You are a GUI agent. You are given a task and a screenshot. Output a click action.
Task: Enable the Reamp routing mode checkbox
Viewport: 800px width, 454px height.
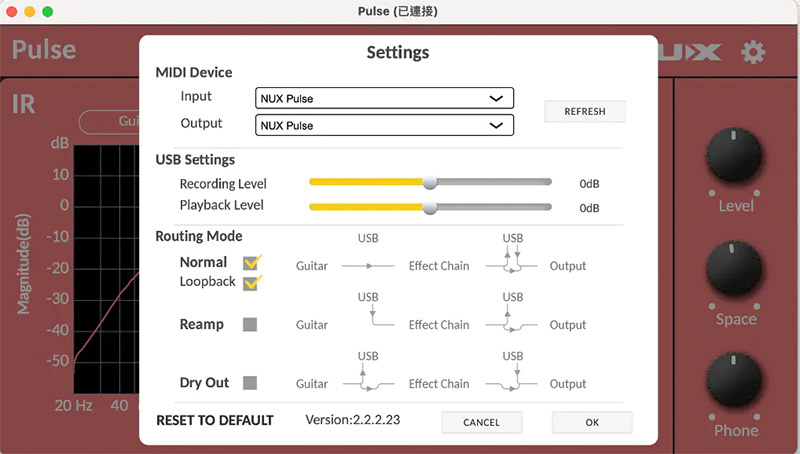click(250, 324)
